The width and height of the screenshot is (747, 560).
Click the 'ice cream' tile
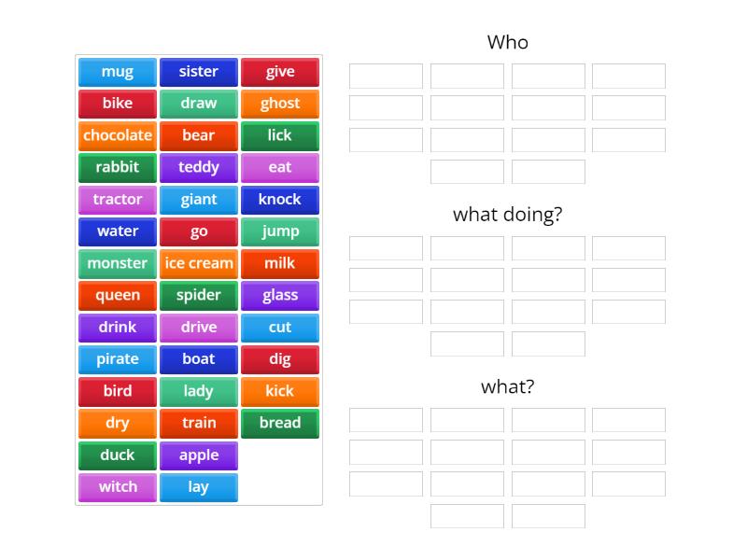(199, 263)
